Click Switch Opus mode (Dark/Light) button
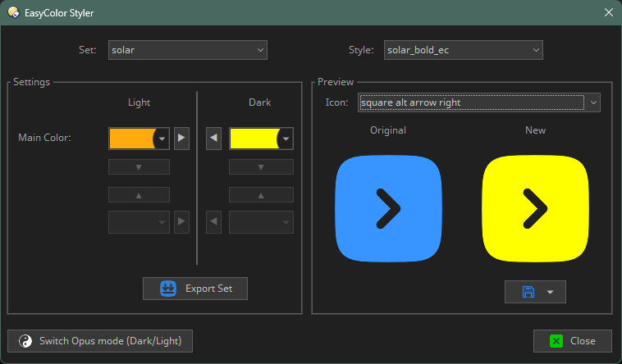Image resolution: width=622 pixels, height=364 pixels. tap(100, 341)
